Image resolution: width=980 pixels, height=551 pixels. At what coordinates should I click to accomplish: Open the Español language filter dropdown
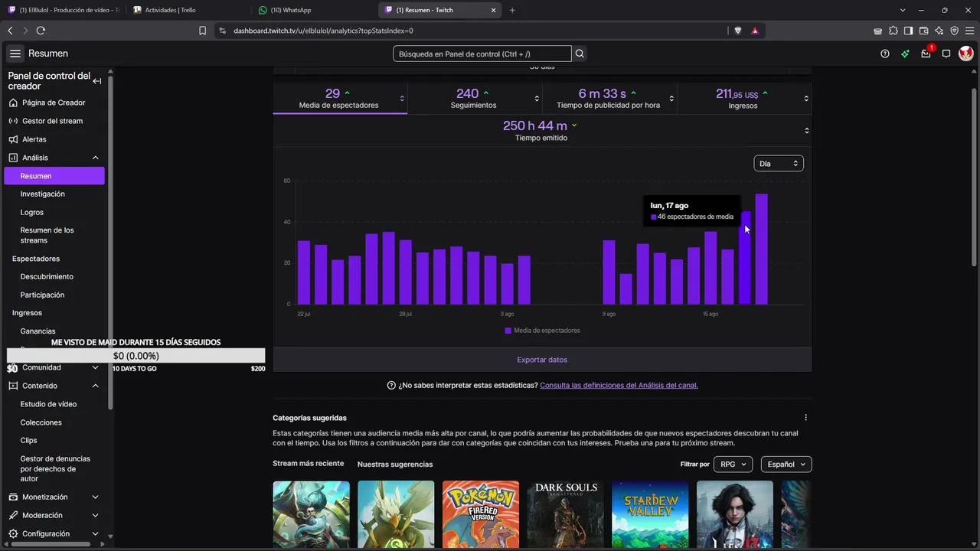click(x=786, y=465)
